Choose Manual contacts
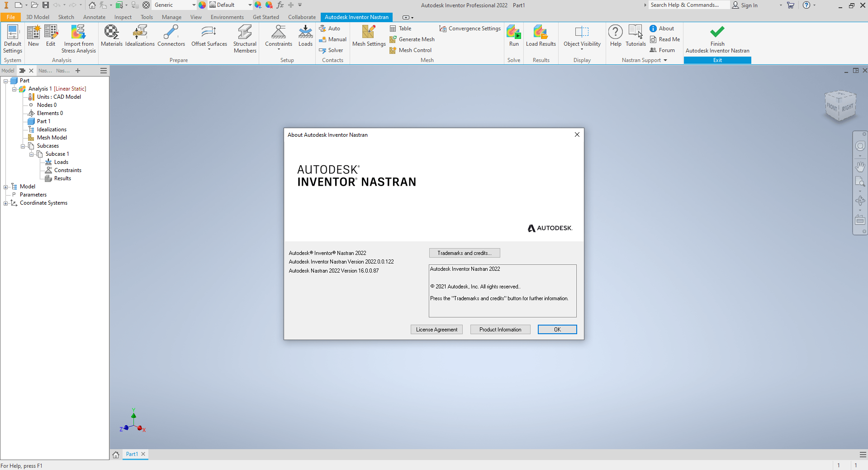This screenshot has width=868, height=470. (332, 39)
